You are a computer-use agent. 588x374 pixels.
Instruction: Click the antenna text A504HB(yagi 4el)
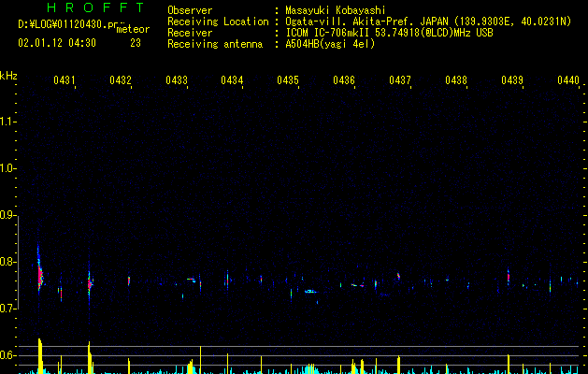(x=330, y=44)
